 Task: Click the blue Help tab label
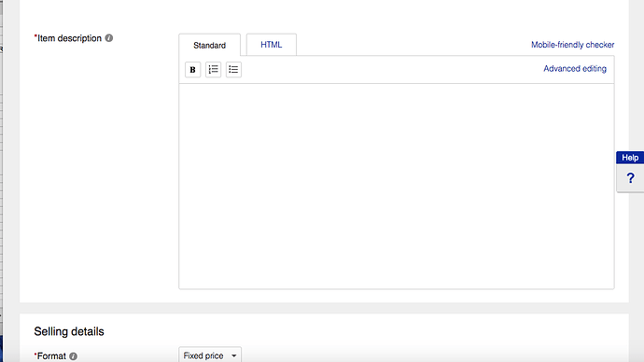pos(630,158)
